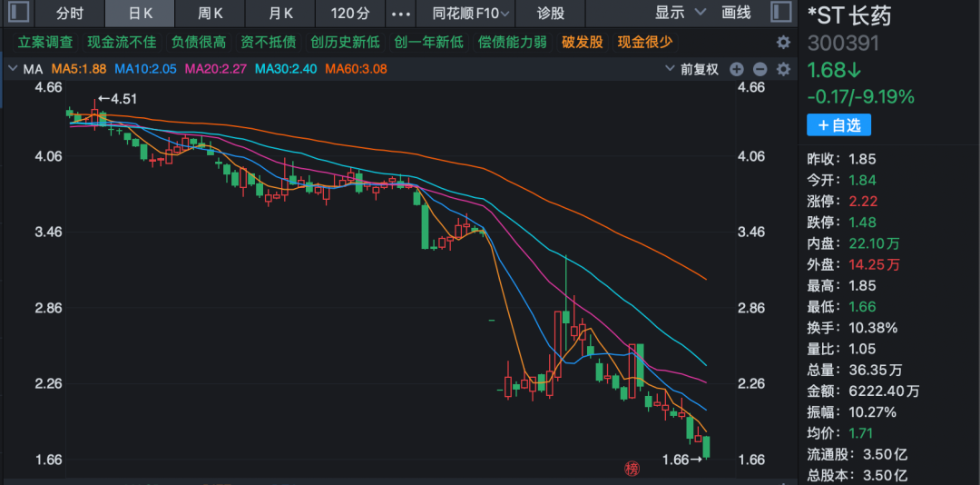Screen dimensions: 980x485
Task: Collapse the MA indicator chevron
Action: [13, 69]
